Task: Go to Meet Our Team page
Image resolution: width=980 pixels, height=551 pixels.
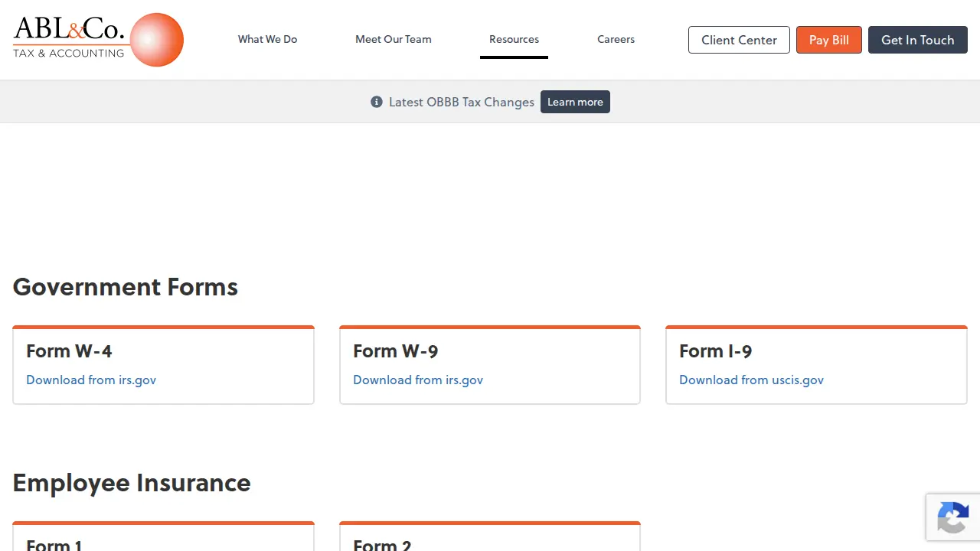Action: (394, 39)
